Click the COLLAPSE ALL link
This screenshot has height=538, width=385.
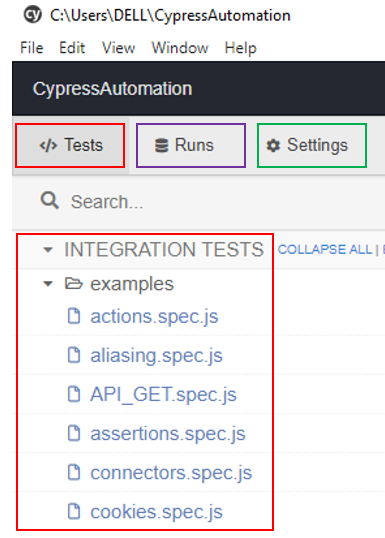tap(325, 249)
